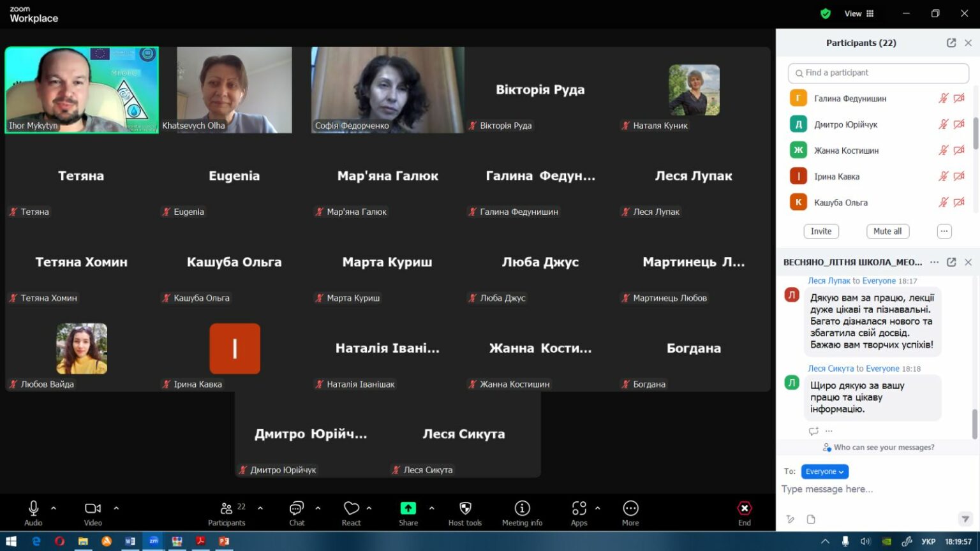Expand the Share options arrow
The image size is (980, 551).
click(432, 508)
